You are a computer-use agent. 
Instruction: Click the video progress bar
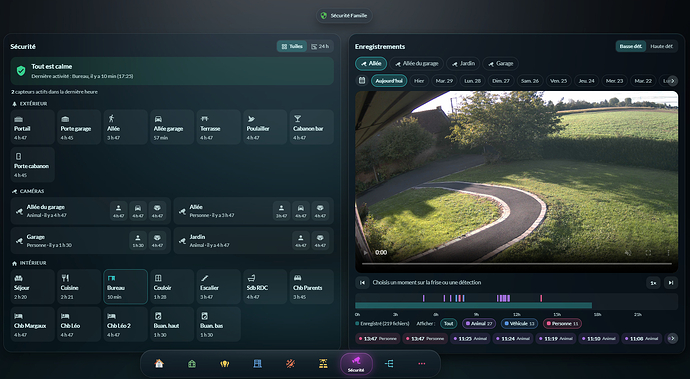(517, 264)
